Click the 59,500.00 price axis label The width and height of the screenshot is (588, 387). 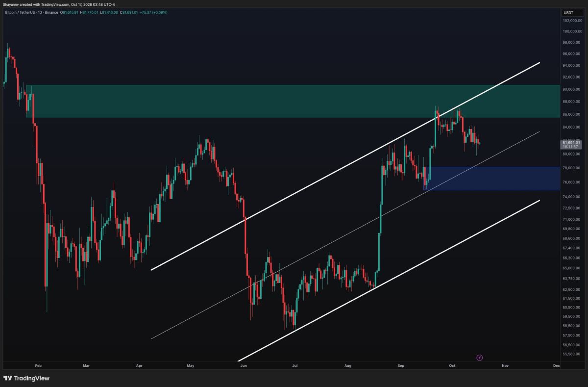572,317
